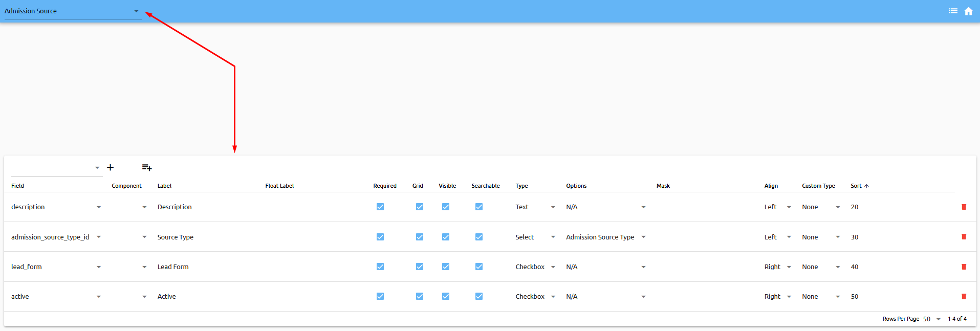The image size is (980, 331).
Task: Click the home icon in top bar
Action: click(x=968, y=11)
